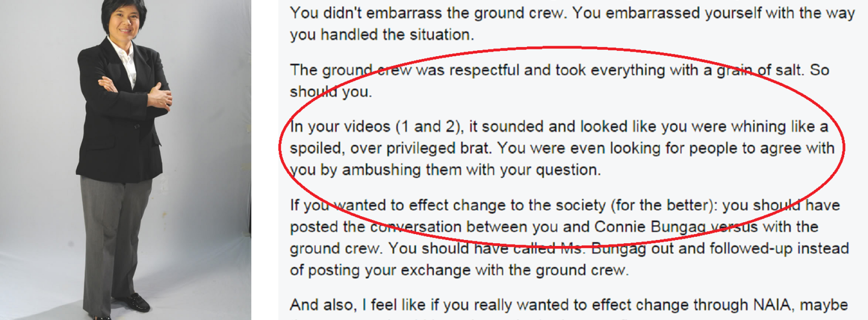Click the line 'The ground crew was respectful'
Image resolution: width=868 pixels, height=320 pixels.
click(x=559, y=70)
